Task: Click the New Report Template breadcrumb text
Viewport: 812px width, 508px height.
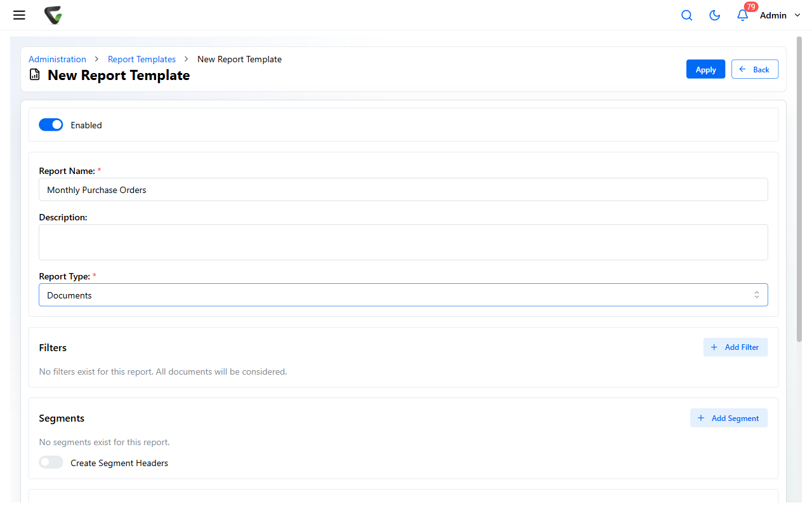Action: point(239,59)
